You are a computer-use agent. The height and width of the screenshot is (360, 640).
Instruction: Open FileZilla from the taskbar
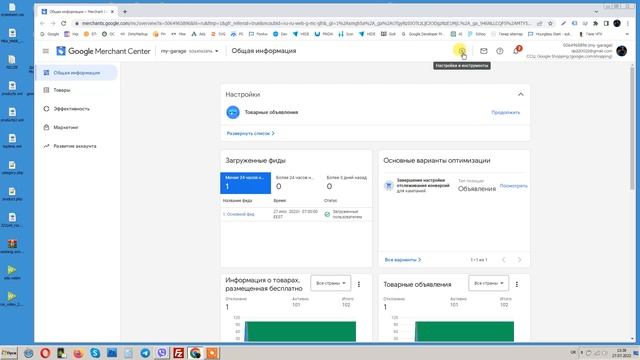point(178,353)
